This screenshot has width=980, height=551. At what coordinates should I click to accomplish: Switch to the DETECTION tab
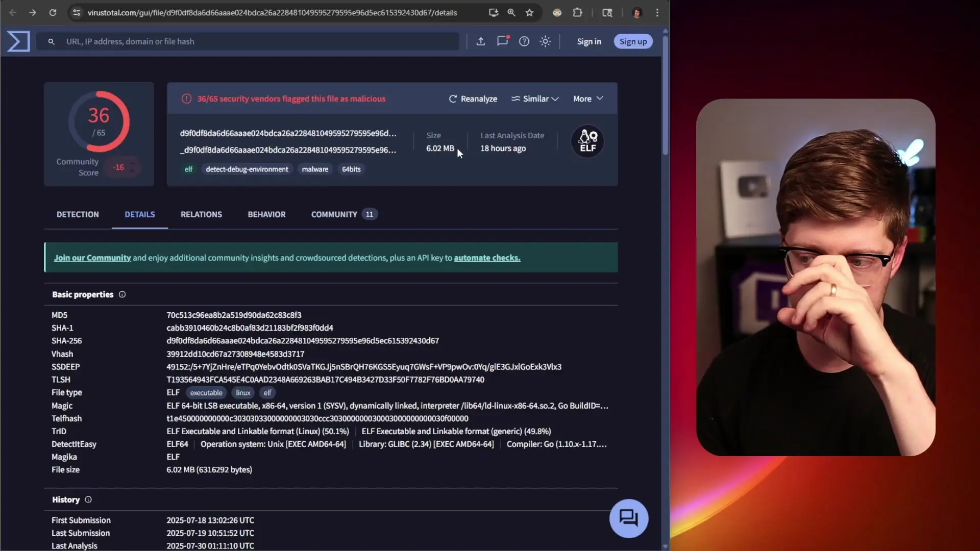tap(78, 214)
